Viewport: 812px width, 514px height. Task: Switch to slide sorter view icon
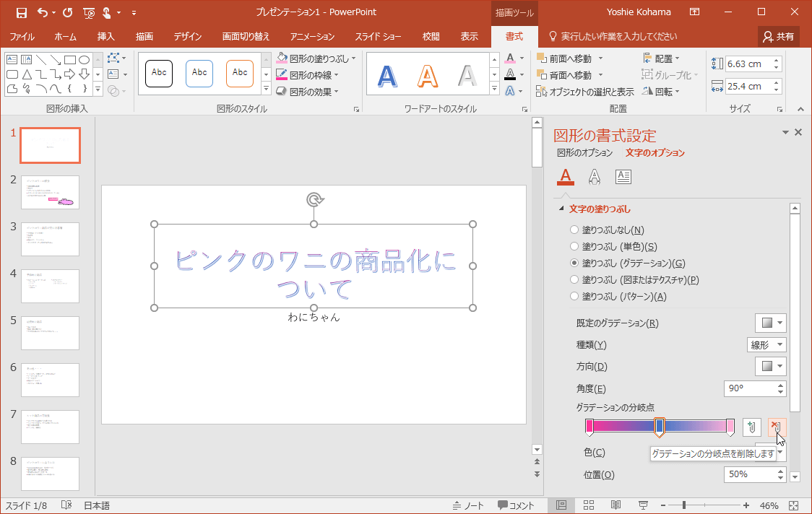click(x=589, y=505)
